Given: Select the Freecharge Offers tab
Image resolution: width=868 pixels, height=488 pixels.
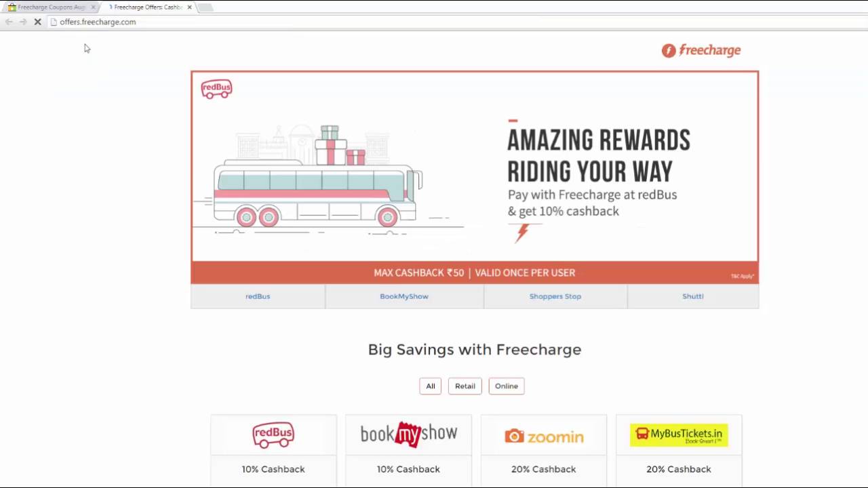Looking at the screenshot, I should pos(148,7).
